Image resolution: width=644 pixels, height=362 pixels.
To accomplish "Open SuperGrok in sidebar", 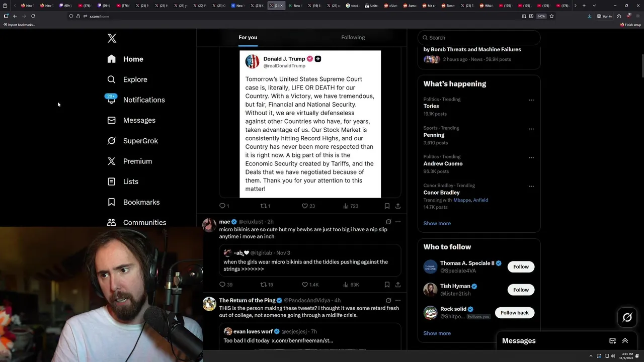I will click(133, 141).
